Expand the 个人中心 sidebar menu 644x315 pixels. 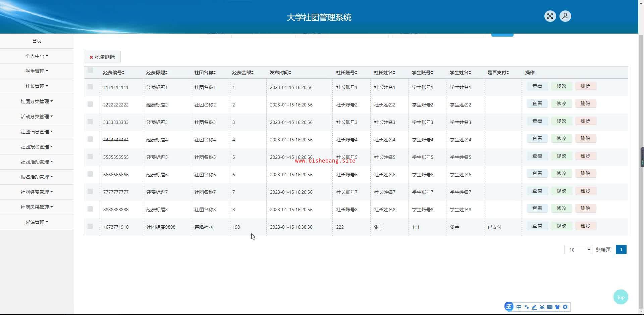[37, 56]
